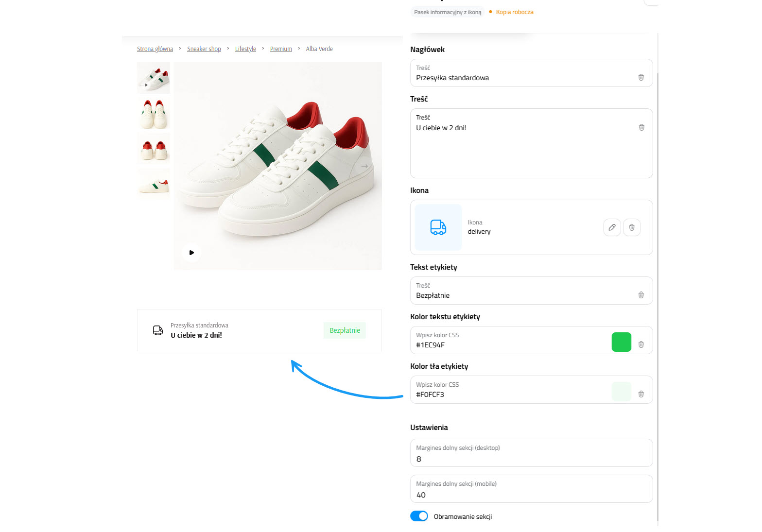Click trash icon in the 'U ciebie w 2 dni!' field
Screen dimensions: 762x532
[641, 127]
